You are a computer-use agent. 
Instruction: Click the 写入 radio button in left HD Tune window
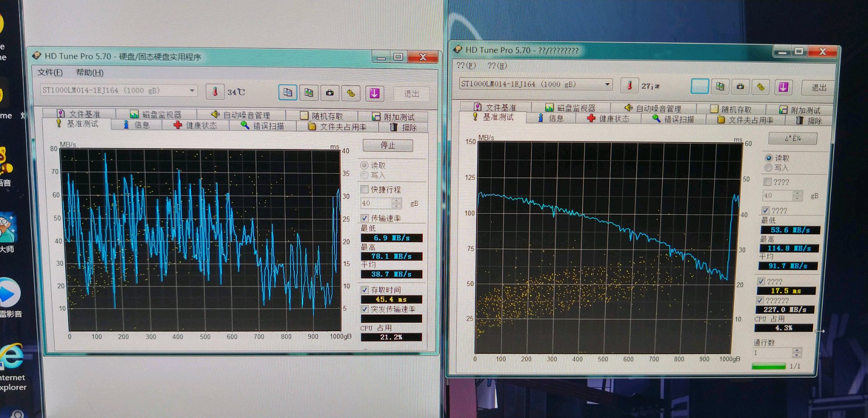[x=365, y=175]
